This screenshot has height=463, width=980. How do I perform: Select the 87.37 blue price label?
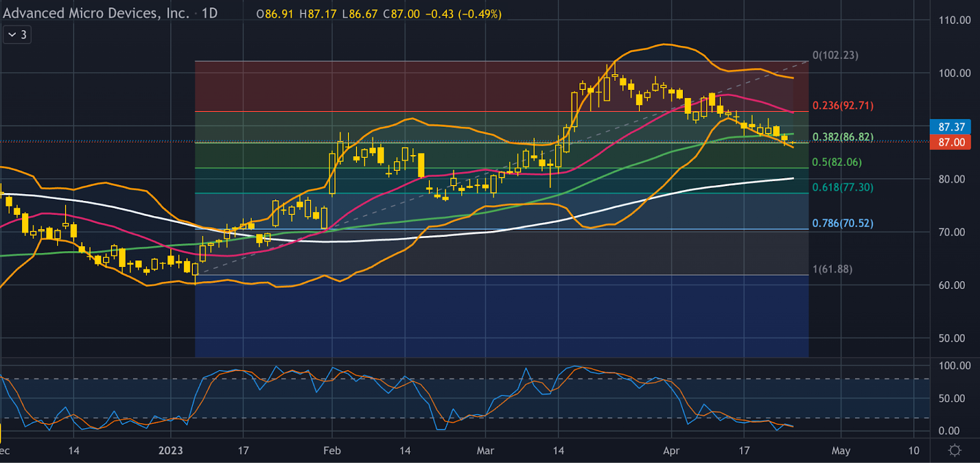[951, 127]
